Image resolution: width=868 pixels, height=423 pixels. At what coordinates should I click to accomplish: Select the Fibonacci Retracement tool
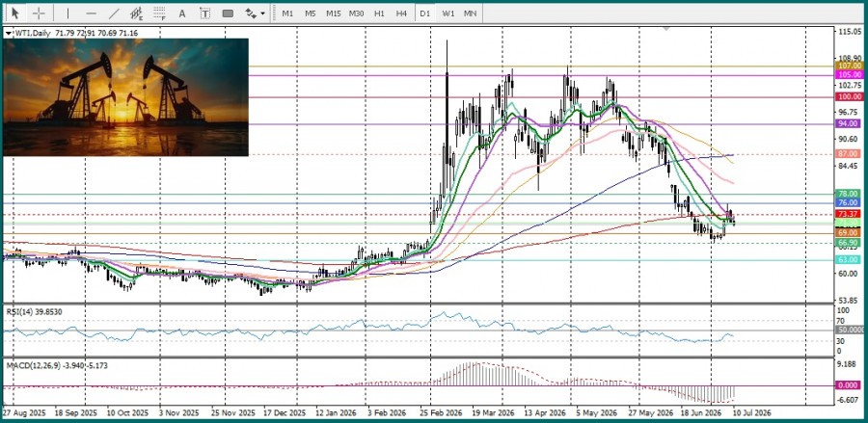coord(159,13)
